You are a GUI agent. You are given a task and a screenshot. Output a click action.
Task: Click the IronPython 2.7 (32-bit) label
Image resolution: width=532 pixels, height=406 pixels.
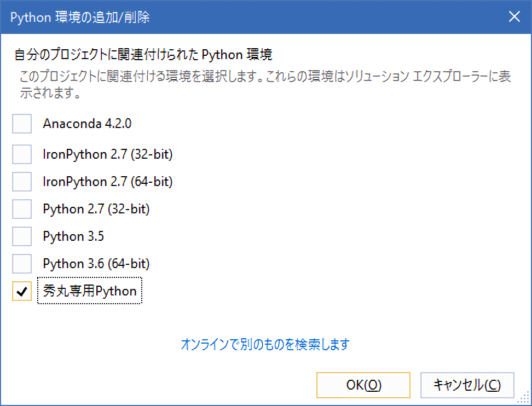click(x=108, y=154)
